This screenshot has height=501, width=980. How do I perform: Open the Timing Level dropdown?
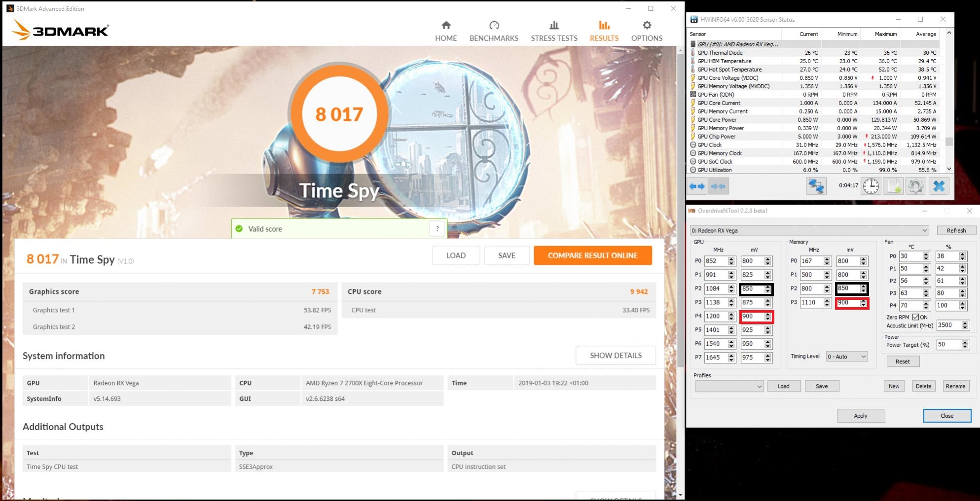[x=847, y=357]
